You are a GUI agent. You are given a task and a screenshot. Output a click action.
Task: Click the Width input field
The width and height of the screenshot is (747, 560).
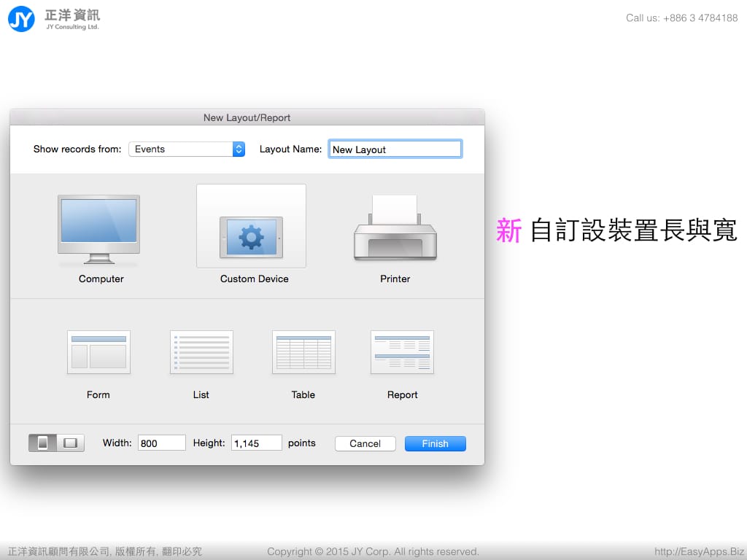tap(161, 443)
